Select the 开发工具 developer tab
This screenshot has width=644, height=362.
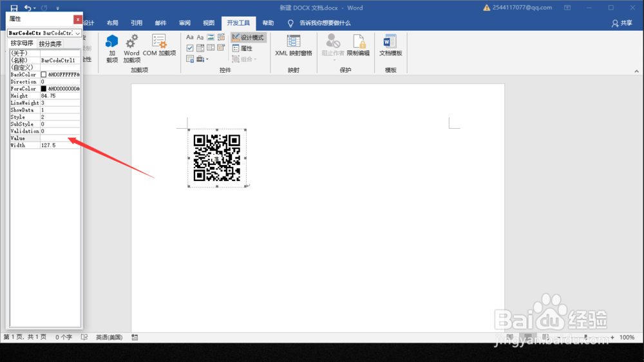[x=238, y=23]
